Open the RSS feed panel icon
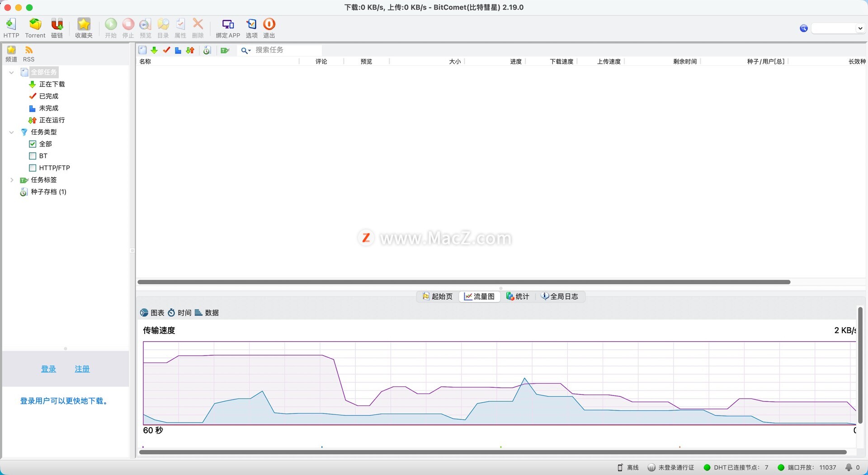This screenshot has height=475, width=868. coord(28,51)
